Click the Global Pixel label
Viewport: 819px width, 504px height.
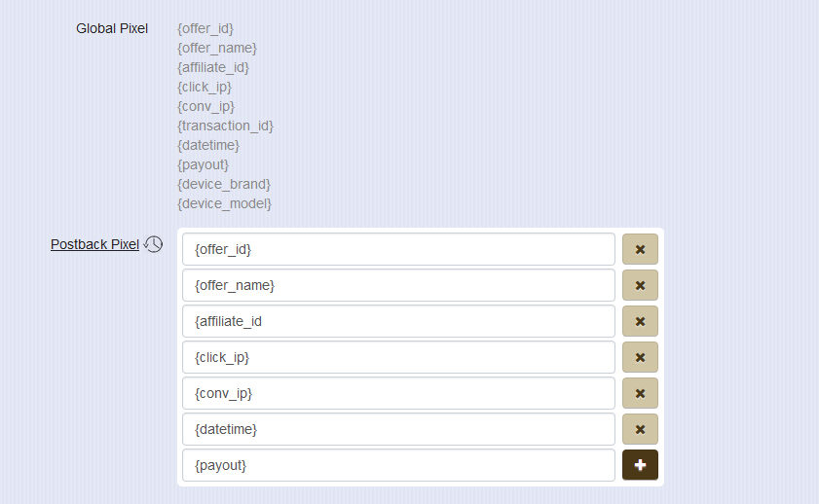tap(112, 28)
